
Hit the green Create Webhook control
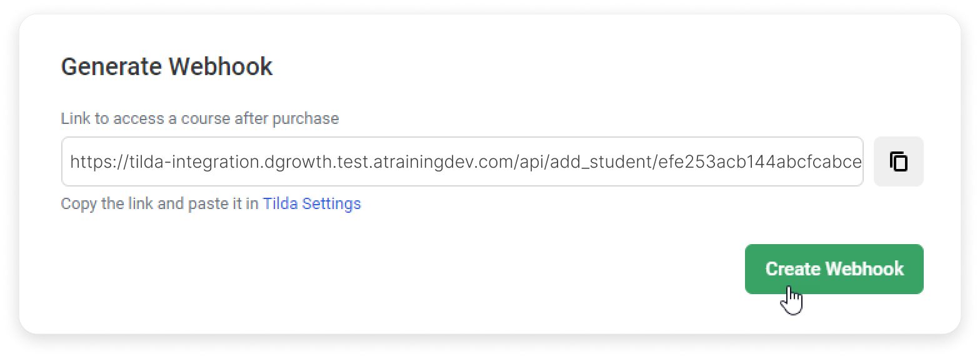click(834, 269)
